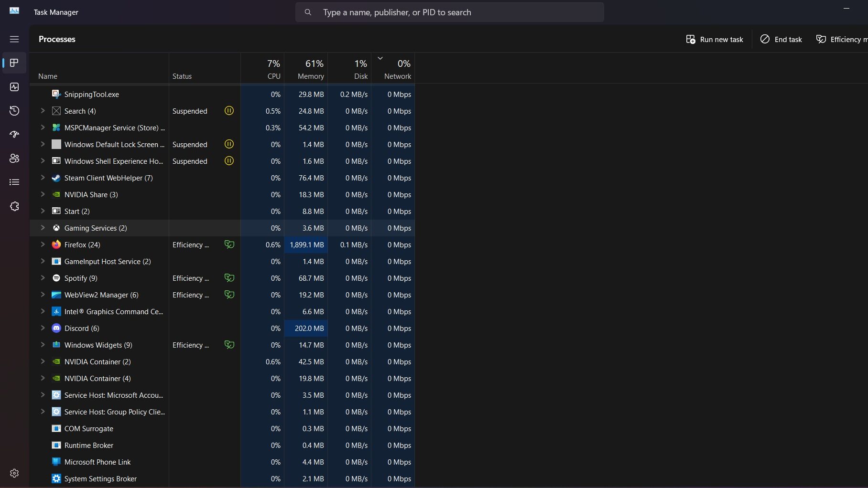Select Windows Shell Experience Host row
The image size is (868, 488).
point(222,161)
